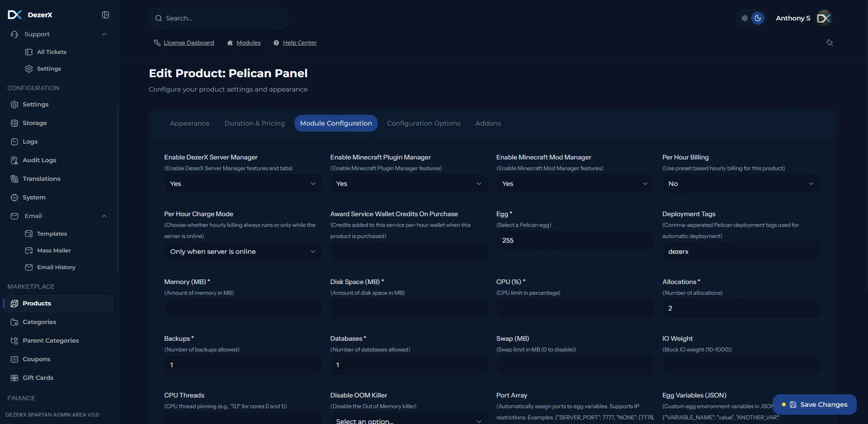Viewport: 868px width, 424px height.
Task: Click the Search input field
Action: point(219,18)
